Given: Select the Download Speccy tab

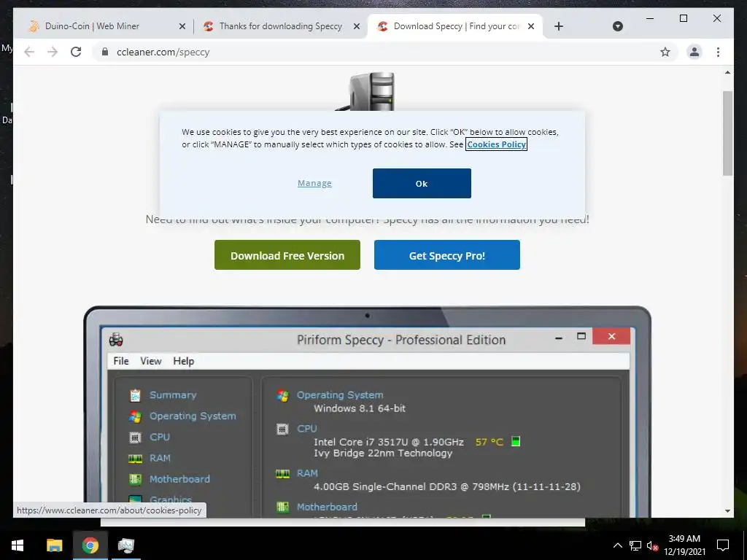Looking at the screenshot, I should [455, 26].
